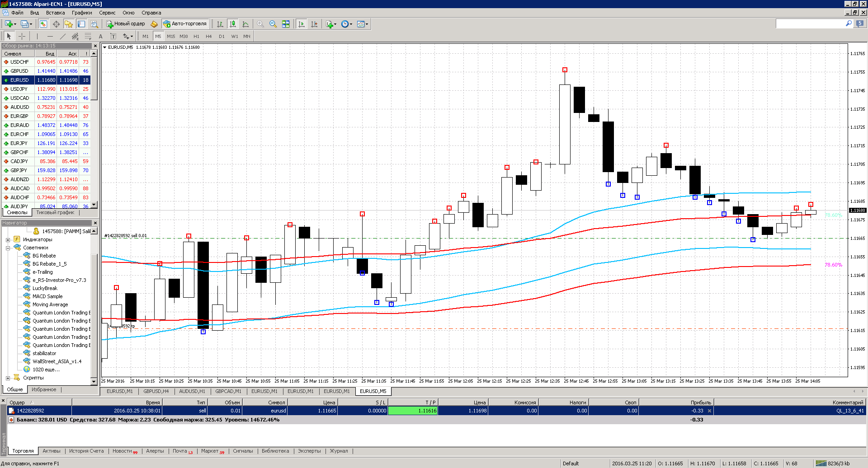The height and width of the screenshot is (468, 868).
Task: Switch timeframe to M15
Action: (x=171, y=36)
